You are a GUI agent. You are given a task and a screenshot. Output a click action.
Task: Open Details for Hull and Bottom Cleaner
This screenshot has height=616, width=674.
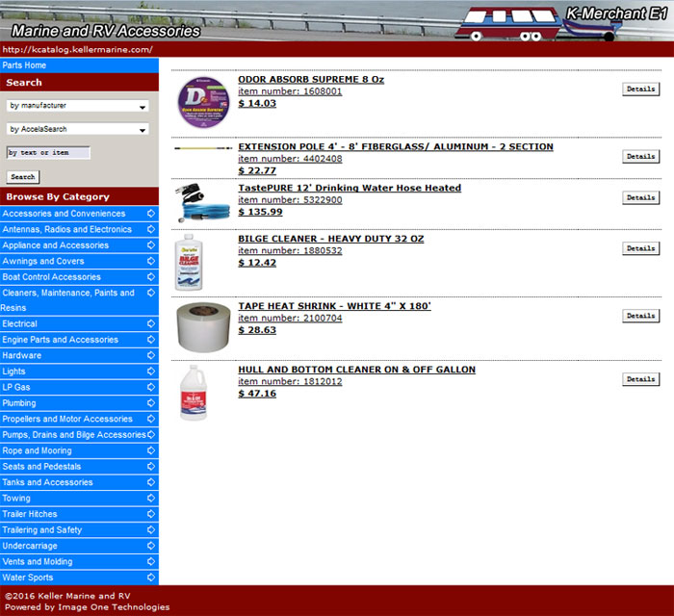641,380
